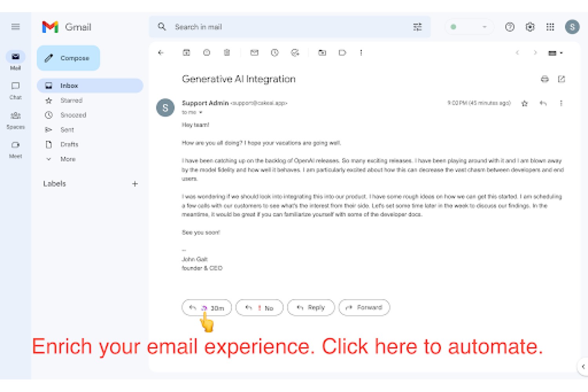Screen dimensions: 588x392
Task: Click the Forward button
Action: tap(364, 308)
